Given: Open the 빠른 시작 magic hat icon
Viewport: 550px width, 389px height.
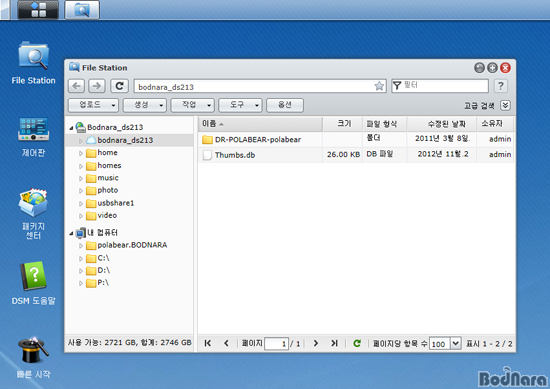Looking at the screenshot, I should (33, 358).
